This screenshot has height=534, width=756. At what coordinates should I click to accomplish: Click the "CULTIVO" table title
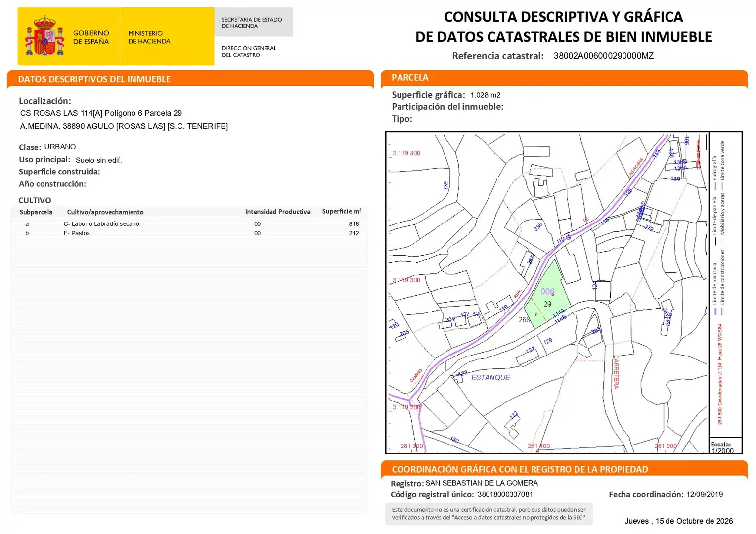(x=35, y=200)
